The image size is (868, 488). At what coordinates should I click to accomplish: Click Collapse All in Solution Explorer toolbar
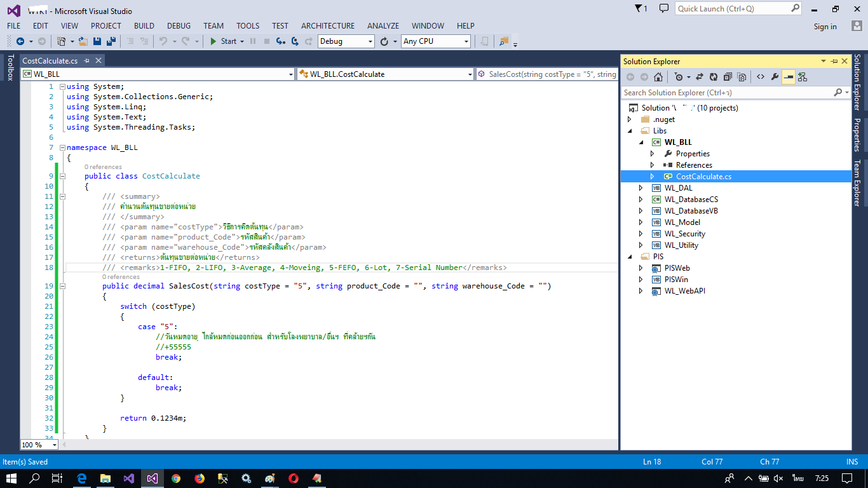[728, 77]
